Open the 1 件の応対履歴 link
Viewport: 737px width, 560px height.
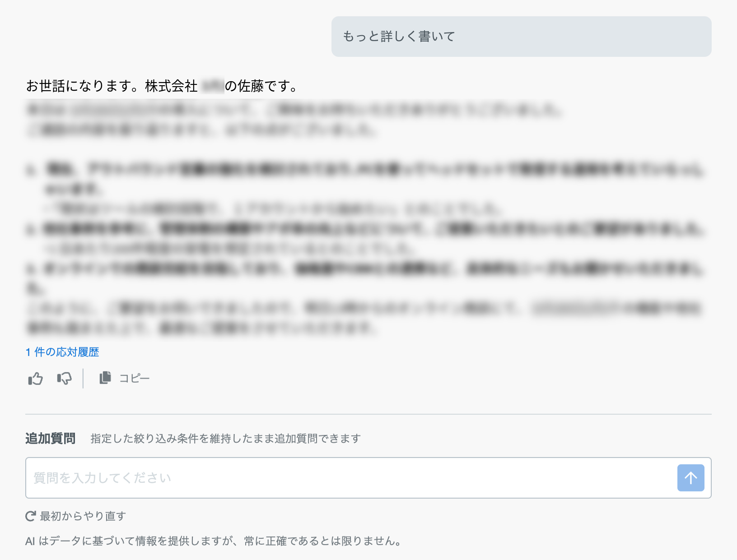[62, 352]
